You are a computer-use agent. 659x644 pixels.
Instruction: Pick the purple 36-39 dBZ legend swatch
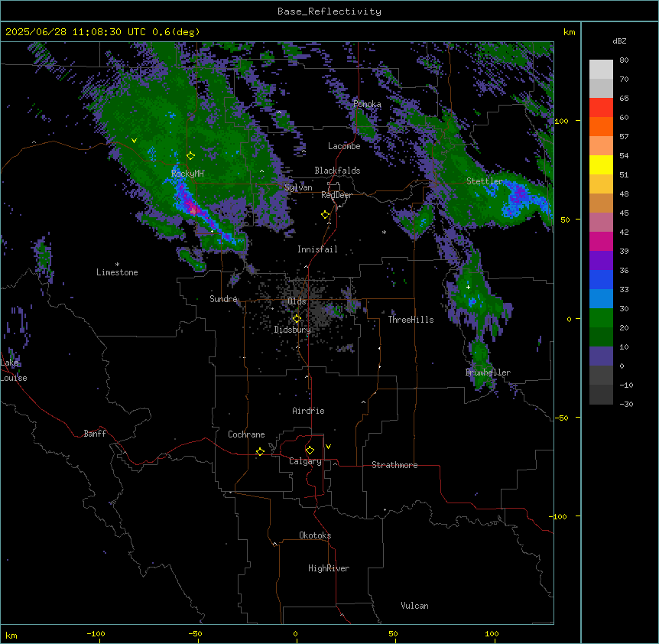[x=601, y=261]
